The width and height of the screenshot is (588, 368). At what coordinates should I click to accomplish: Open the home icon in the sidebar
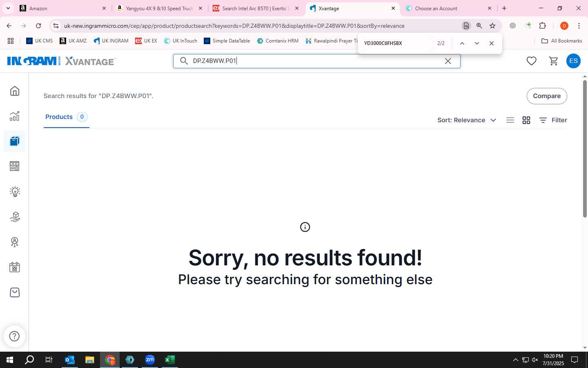pyautogui.click(x=15, y=91)
